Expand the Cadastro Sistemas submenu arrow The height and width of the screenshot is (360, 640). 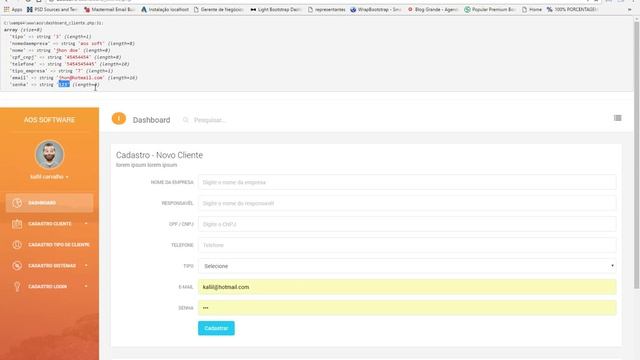(86, 266)
